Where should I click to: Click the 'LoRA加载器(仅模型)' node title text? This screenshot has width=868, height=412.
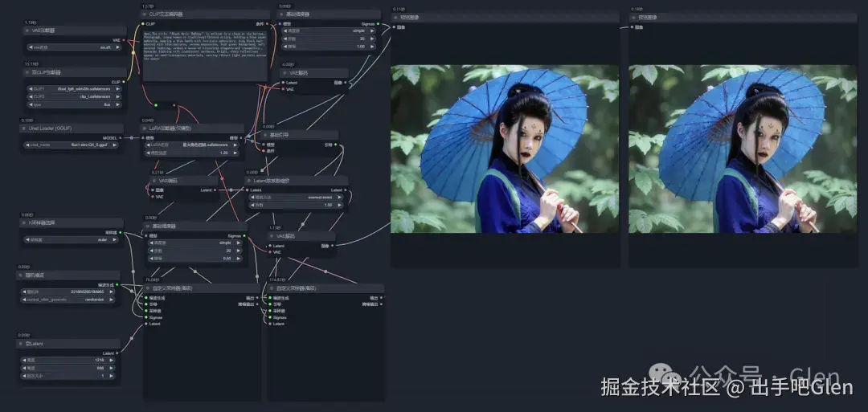tap(172, 128)
